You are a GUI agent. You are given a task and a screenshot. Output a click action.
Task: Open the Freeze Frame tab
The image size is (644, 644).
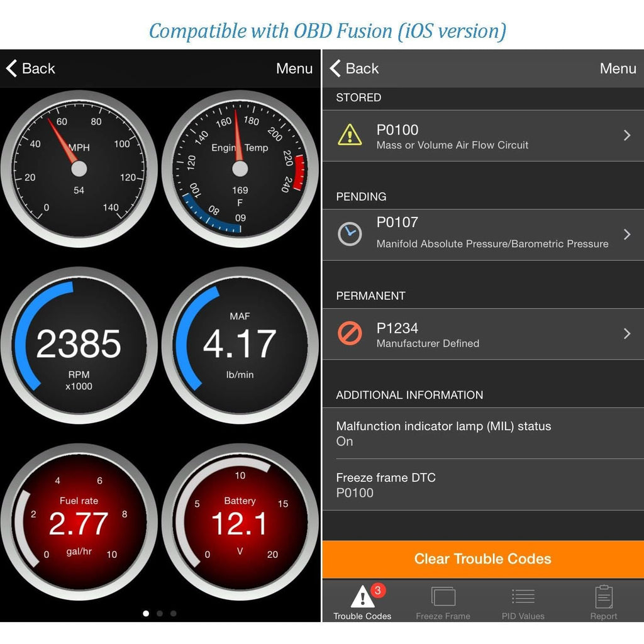[443, 603]
